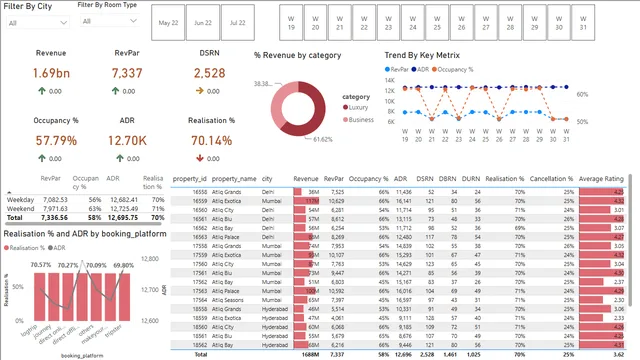
Task: Click the ADR 12.70K KPI value
Action: (127, 141)
